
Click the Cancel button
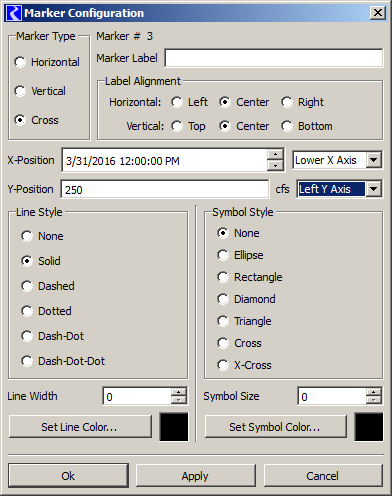point(323,476)
